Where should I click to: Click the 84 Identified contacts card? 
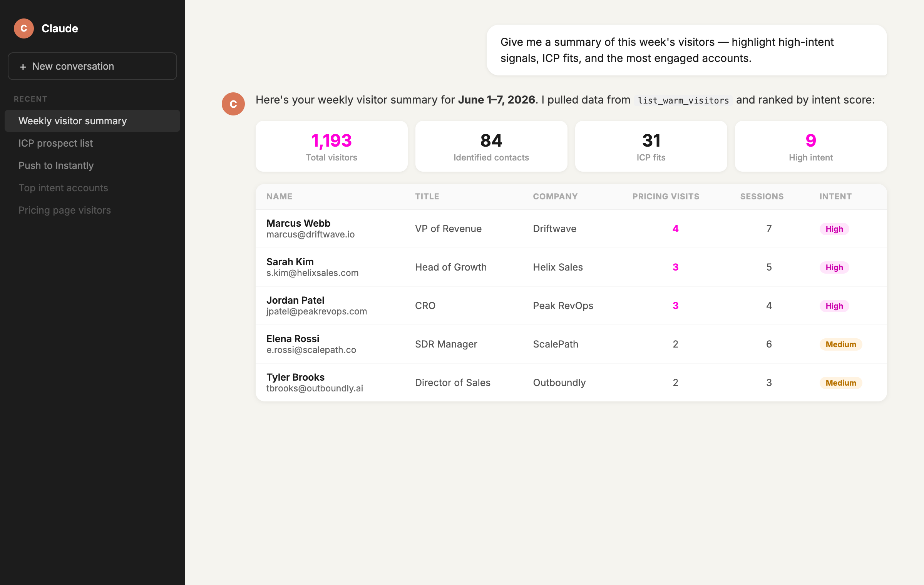(x=491, y=146)
